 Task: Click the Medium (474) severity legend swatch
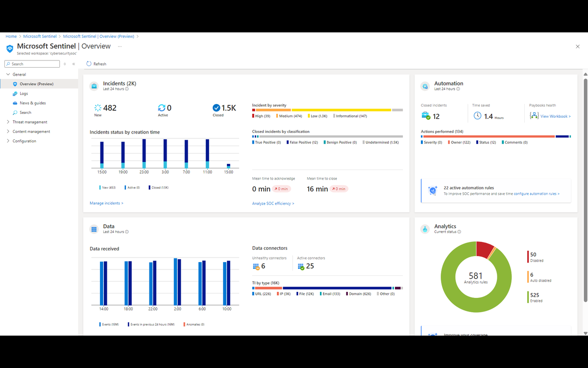(x=277, y=116)
